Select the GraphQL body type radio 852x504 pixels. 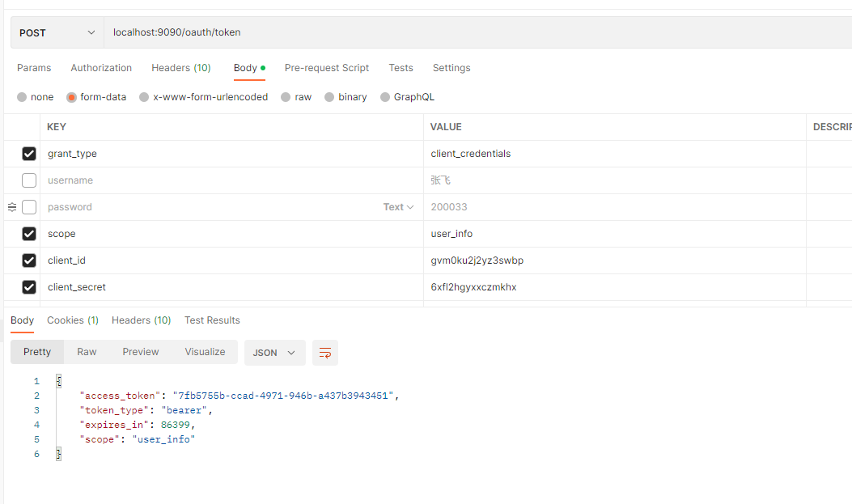(x=385, y=97)
